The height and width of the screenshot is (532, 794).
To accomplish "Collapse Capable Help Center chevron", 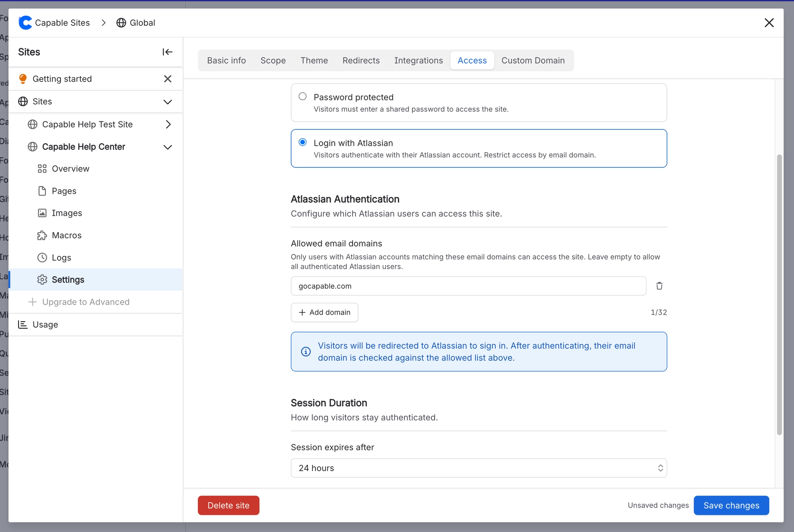I will pos(167,147).
